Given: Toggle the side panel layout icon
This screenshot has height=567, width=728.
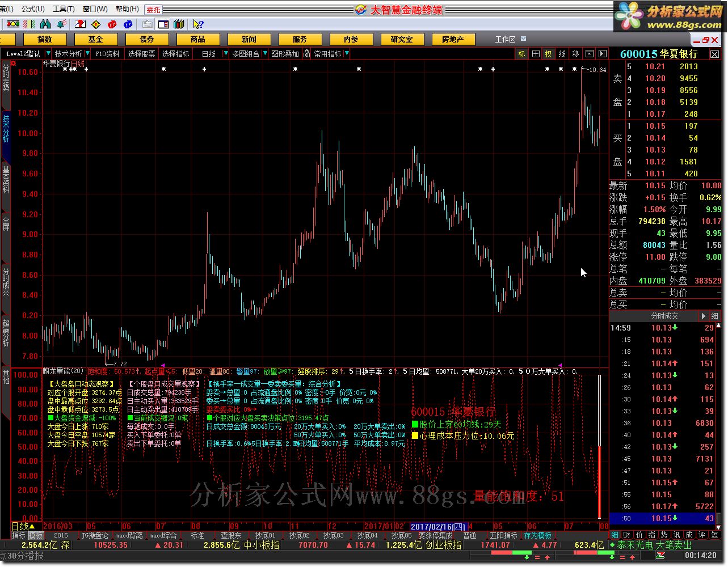Looking at the screenshot, I should coord(163,24).
